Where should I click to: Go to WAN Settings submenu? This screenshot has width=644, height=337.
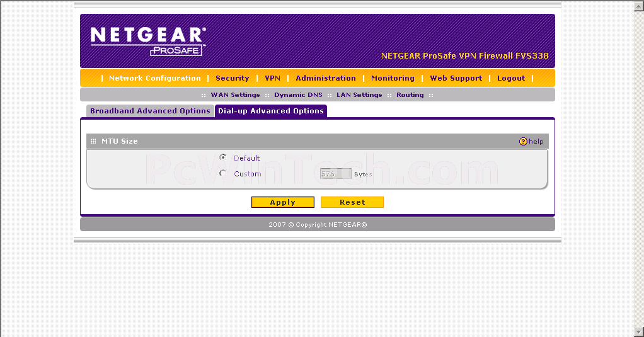click(235, 95)
